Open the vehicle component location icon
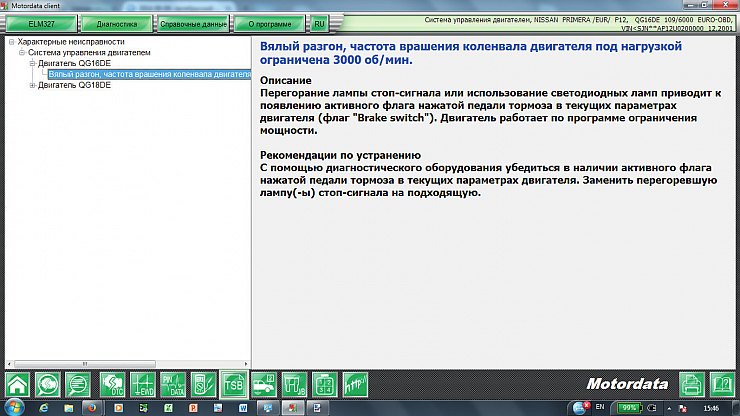Viewport: 740px width, 416px height. pyautogui.click(x=264, y=385)
